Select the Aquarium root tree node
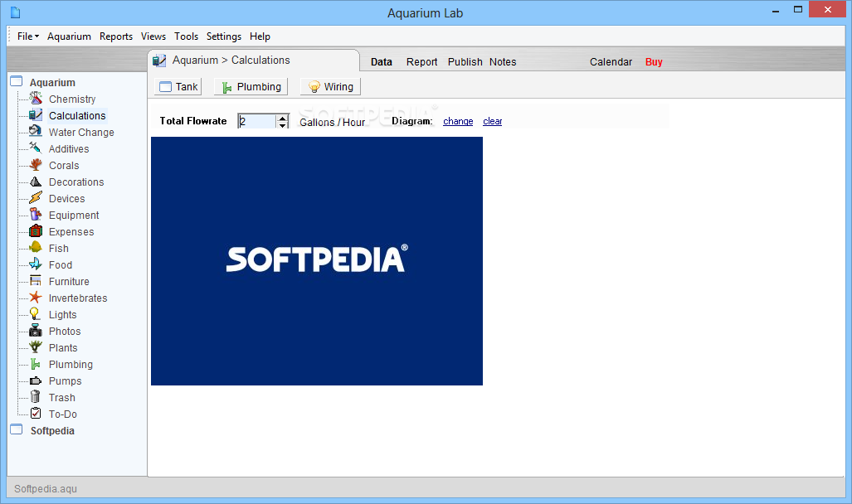The height and width of the screenshot is (504, 852). point(52,83)
